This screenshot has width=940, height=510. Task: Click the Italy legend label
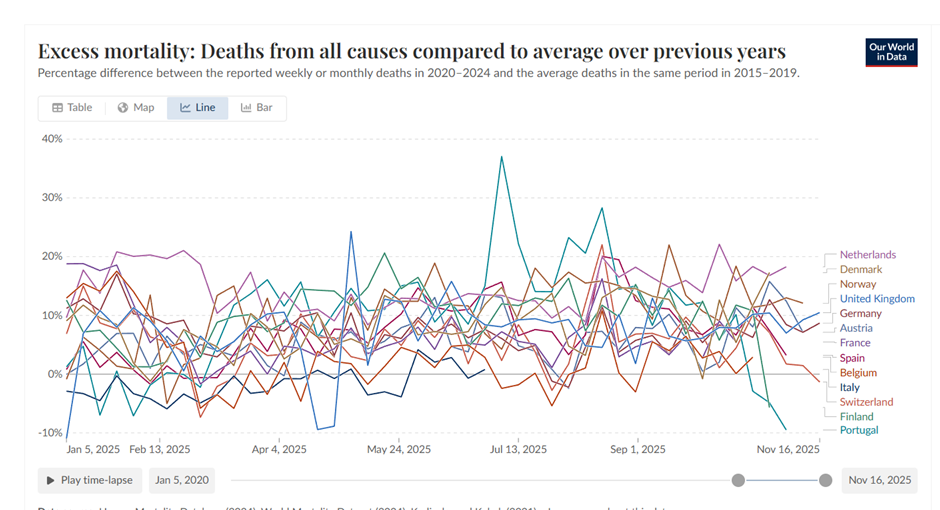click(849, 387)
